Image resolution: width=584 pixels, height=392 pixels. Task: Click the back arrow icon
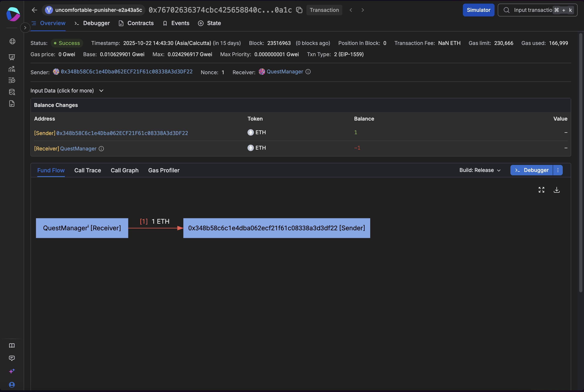click(34, 10)
